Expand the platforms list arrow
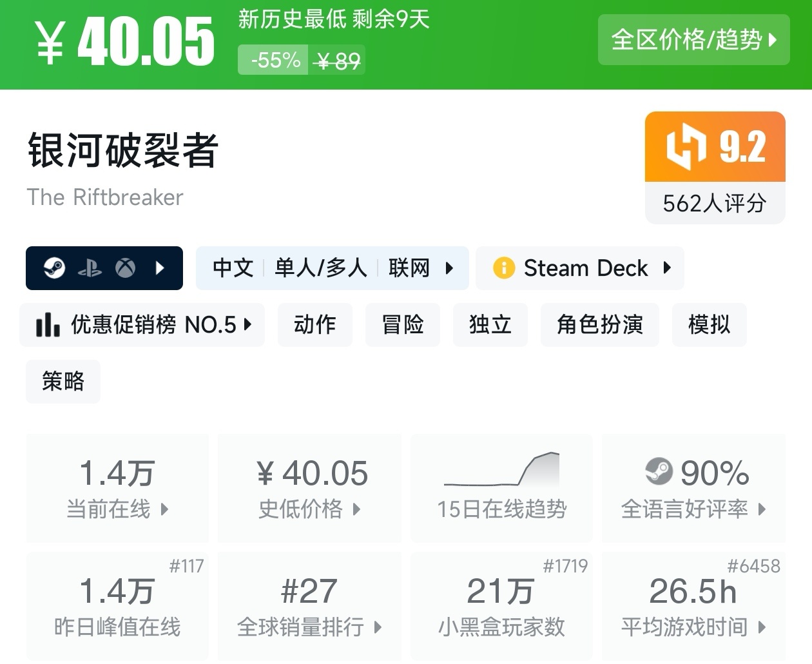 (160, 268)
